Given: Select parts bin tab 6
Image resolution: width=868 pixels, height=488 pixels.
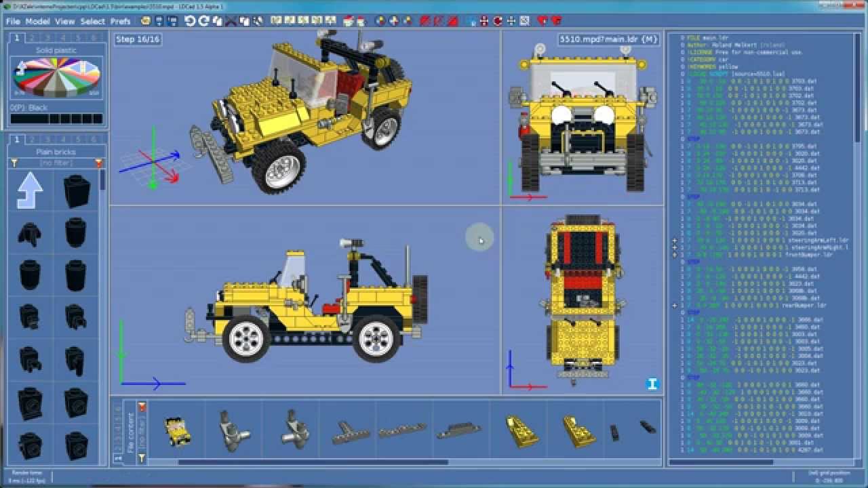Looking at the screenshot, I should tap(95, 140).
